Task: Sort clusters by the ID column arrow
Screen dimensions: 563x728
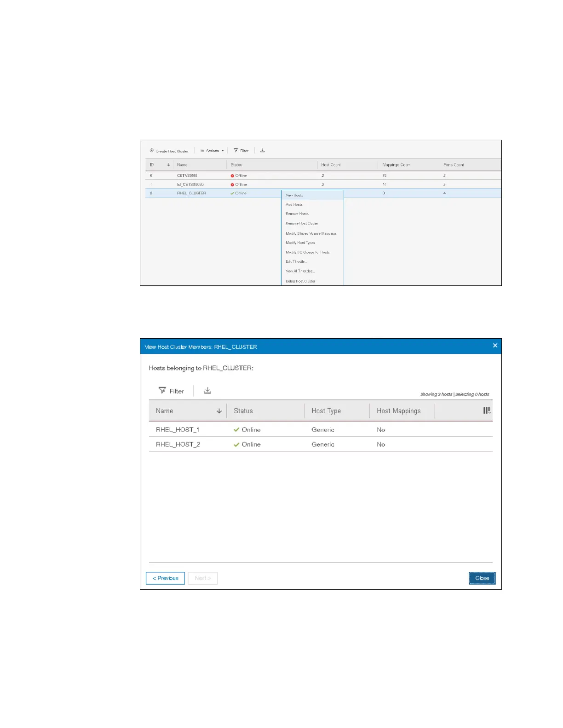Action: pyautogui.click(x=168, y=165)
